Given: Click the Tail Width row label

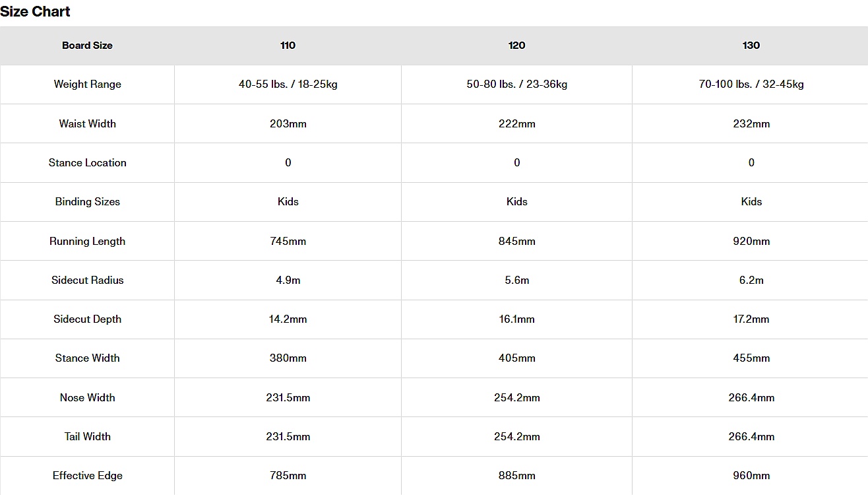Looking at the screenshot, I should tap(87, 436).
